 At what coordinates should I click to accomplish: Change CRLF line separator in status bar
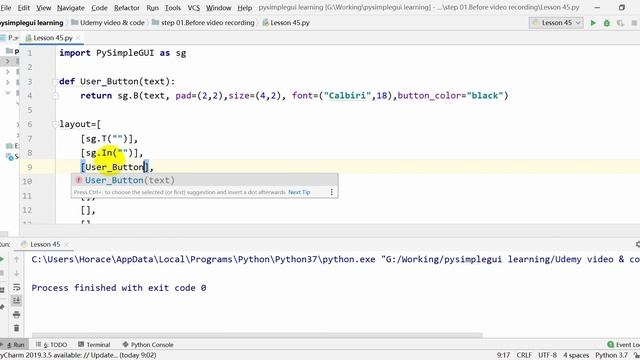(x=524, y=356)
